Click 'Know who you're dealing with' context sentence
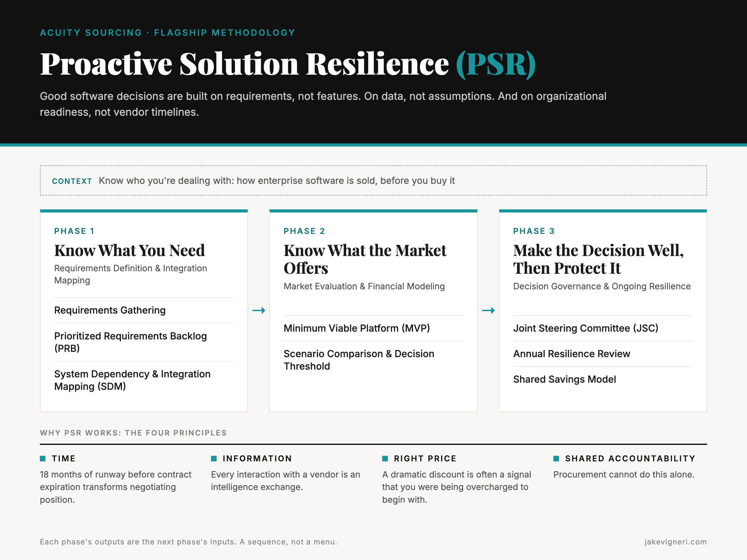 (277, 180)
